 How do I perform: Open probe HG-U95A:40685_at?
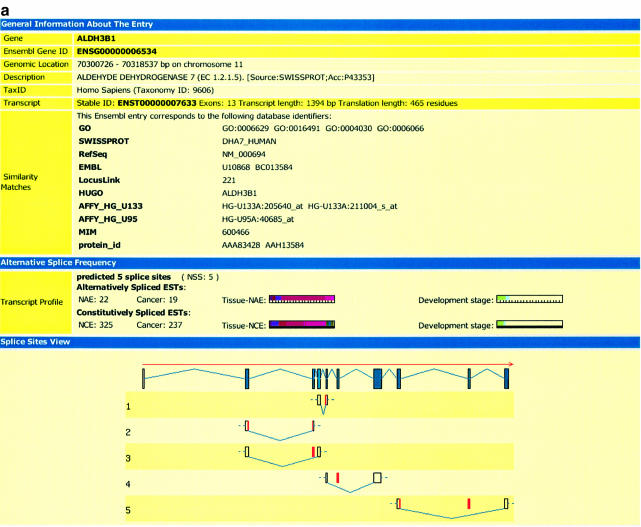pos(258,220)
